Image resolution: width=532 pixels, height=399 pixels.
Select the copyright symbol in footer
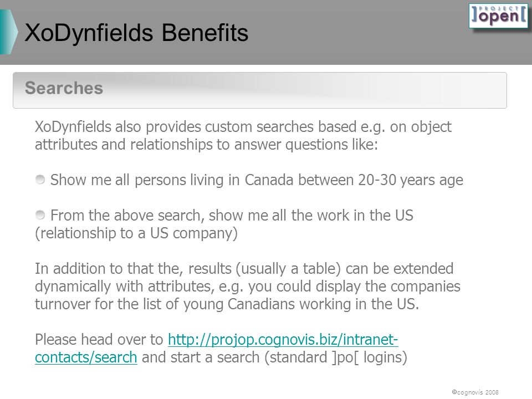(454, 392)
